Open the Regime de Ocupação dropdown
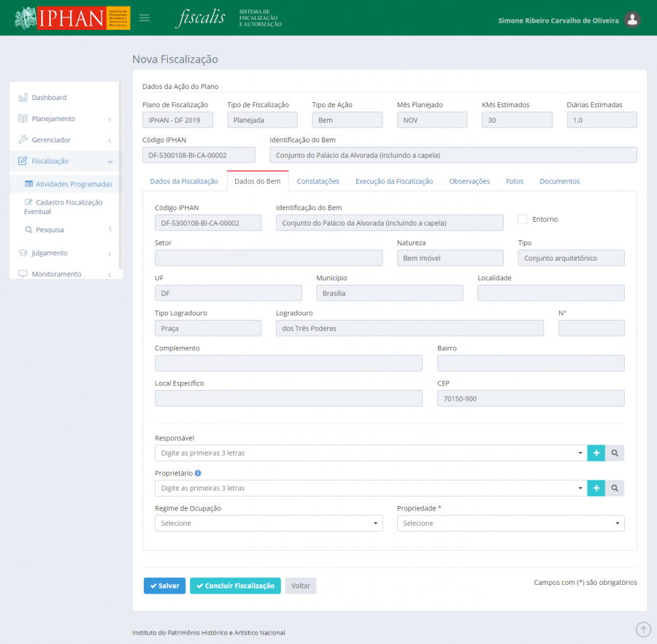The image size is (657, 644). tap(269, 524)
